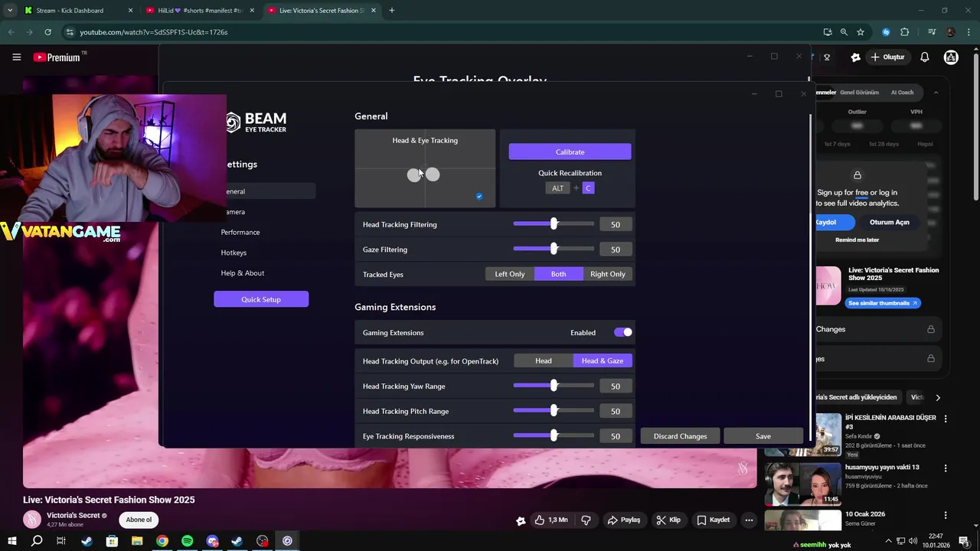Viewport: 980px width, 551px height.
Task: Open options for husamyuyu yayın vakti 13 video
Action: point(946,468)
